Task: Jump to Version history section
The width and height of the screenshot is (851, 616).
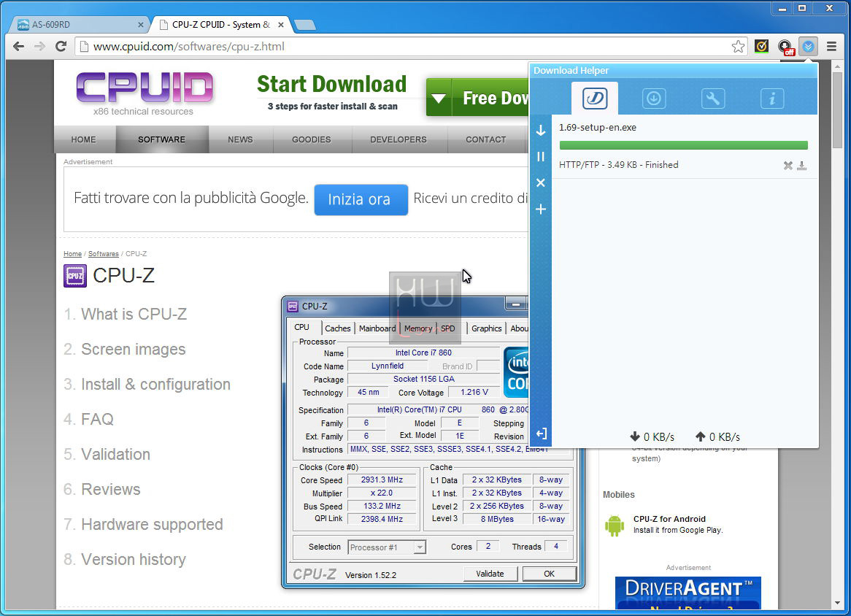Action: (x=134, y=559)
